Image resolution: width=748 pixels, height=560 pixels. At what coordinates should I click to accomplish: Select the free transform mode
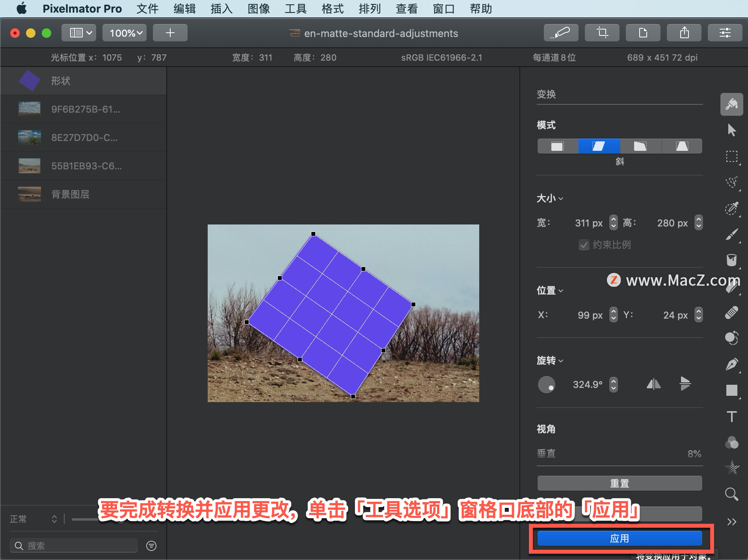pyautogui.click(x=558, y=146)
